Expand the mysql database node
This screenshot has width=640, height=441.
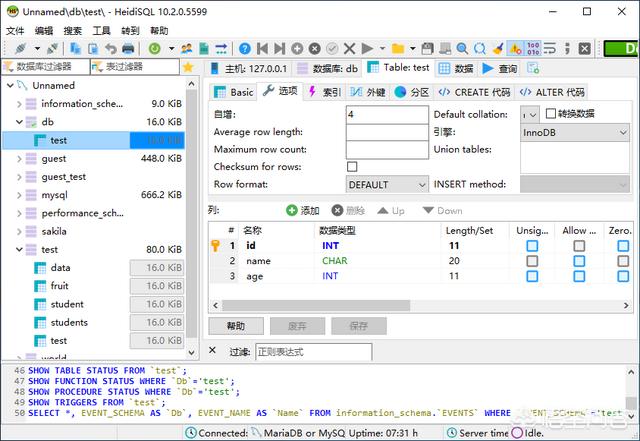point(19,195)
